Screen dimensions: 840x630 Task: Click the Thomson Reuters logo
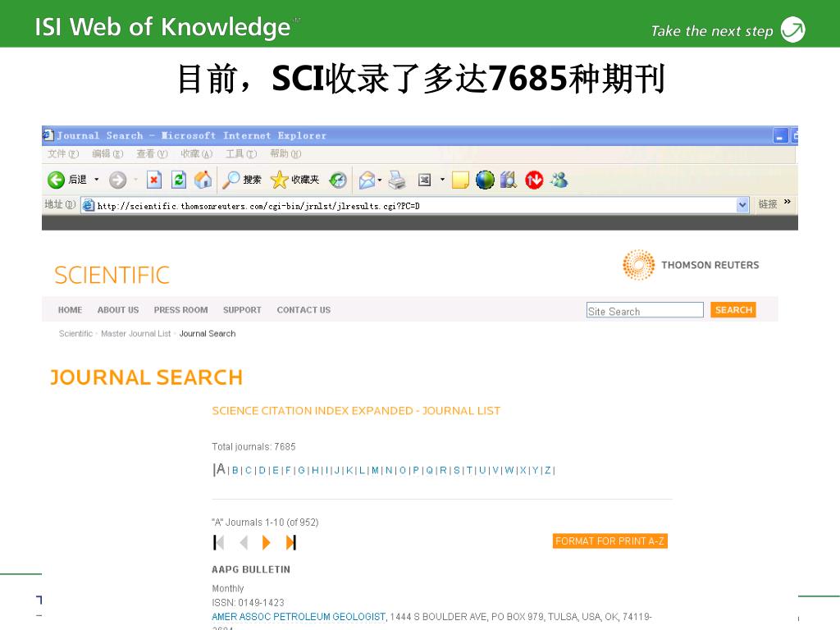point(691,265)
